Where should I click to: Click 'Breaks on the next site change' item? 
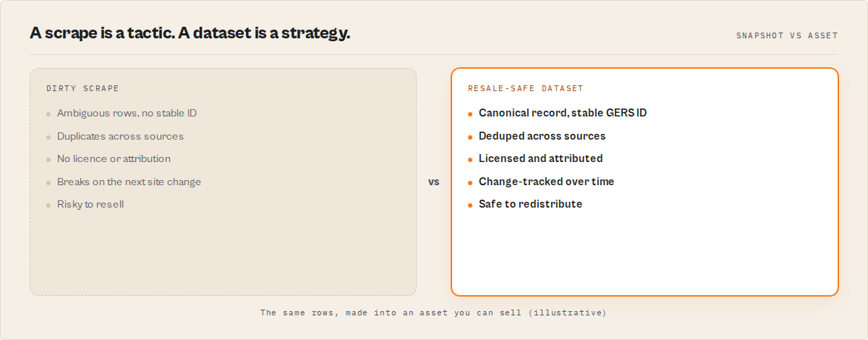[x=129, y=182]
